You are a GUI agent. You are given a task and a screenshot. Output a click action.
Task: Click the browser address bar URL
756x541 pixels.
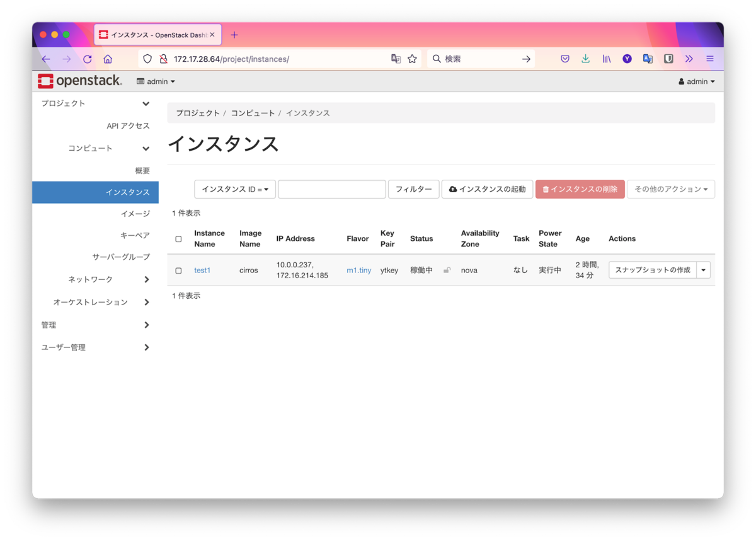point(231,59)
